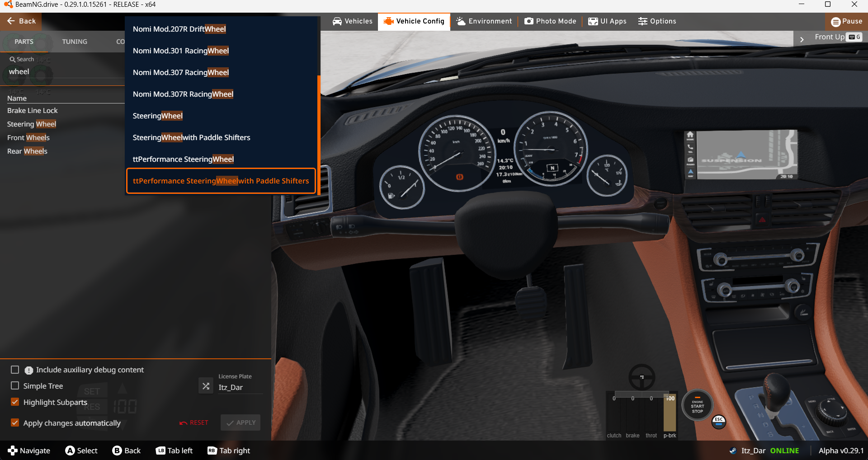Screen dimensions: 868x460
Task: Click the Vehicles car icon
Action: coord(337,21)
